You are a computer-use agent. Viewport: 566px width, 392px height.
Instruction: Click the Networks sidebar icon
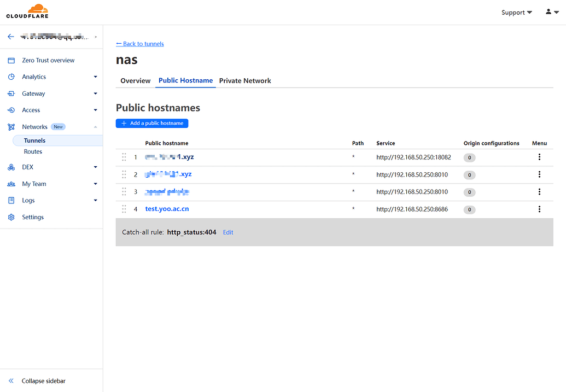[x=11, y=127]
